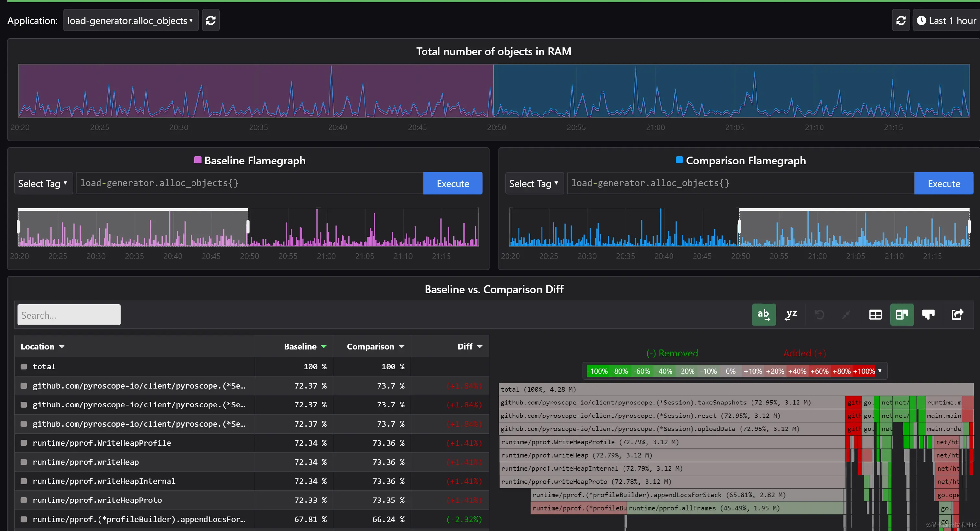Viewport: 980px width, 531px height.
Task: Click the Diff column sort arrow
Action: pos(480,347)
